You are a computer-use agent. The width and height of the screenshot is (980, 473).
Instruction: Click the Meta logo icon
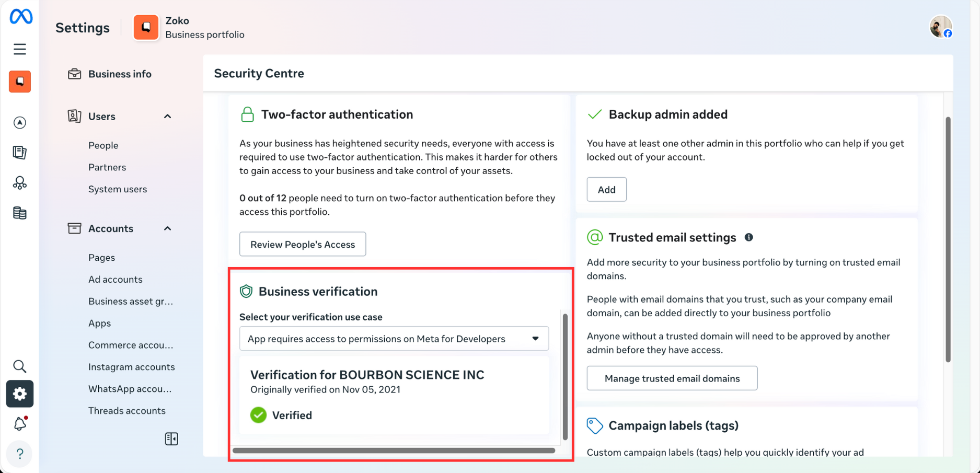[21, 17]
